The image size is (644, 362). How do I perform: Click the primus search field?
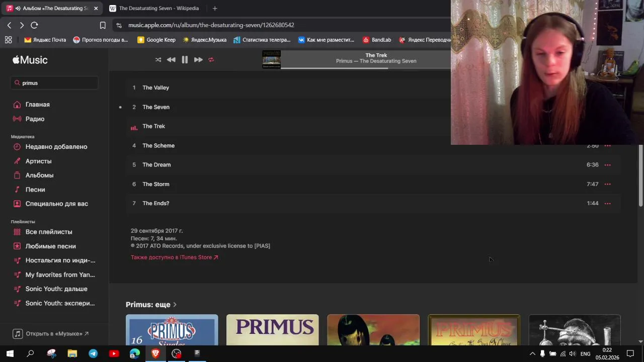pyautogui.click(x=54, y=83)
